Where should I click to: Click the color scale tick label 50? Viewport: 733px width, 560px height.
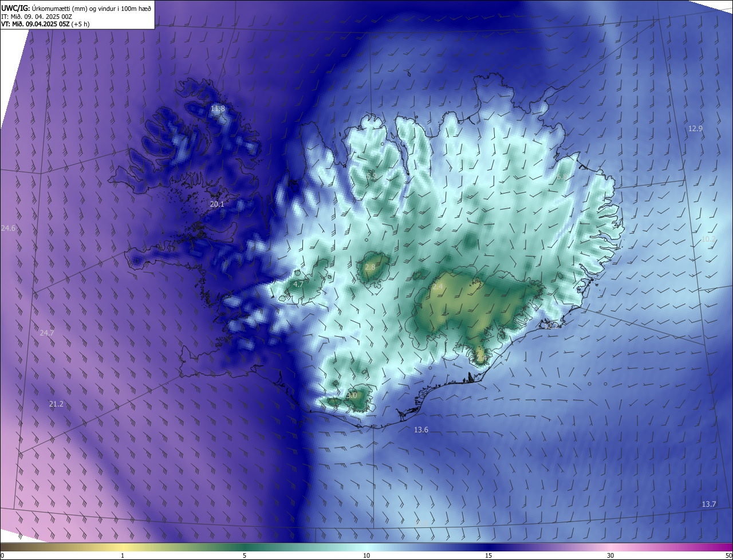pyautogui.click(x=728, y=555)
